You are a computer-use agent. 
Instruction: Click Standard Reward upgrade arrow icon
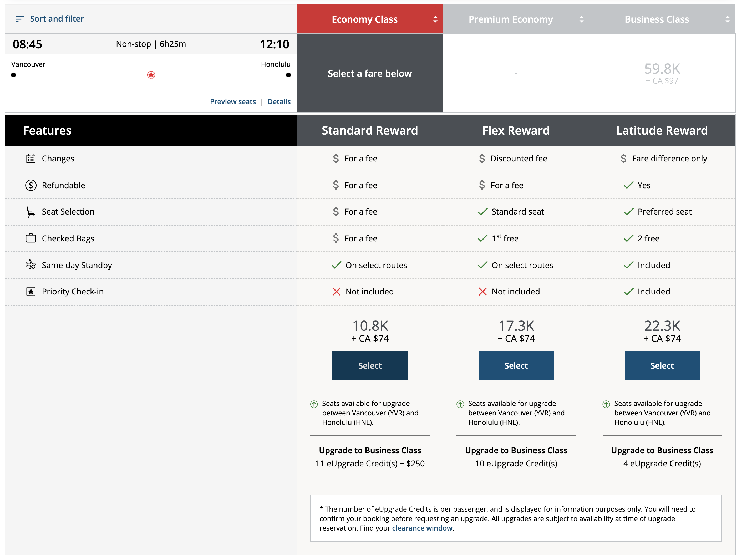(314, 404)
